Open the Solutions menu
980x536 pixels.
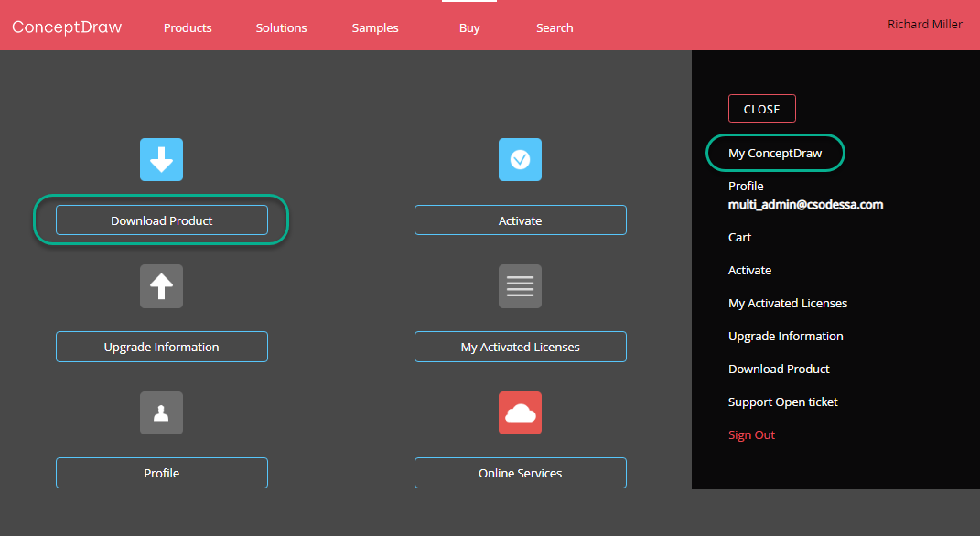click(x=281, y=28)
